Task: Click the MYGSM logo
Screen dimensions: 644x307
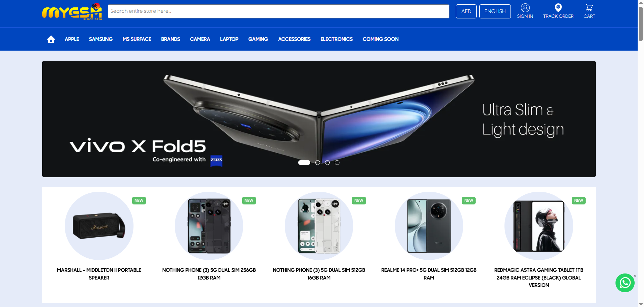Action: pyautogui.click(x=72, y=12)
